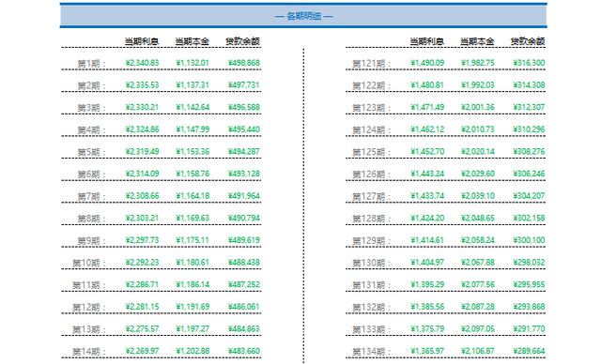Image resolution: width=601 pixels, height=364 pixels.
Task: Click loan balance ¥293,868
Action: coord(529,307)
